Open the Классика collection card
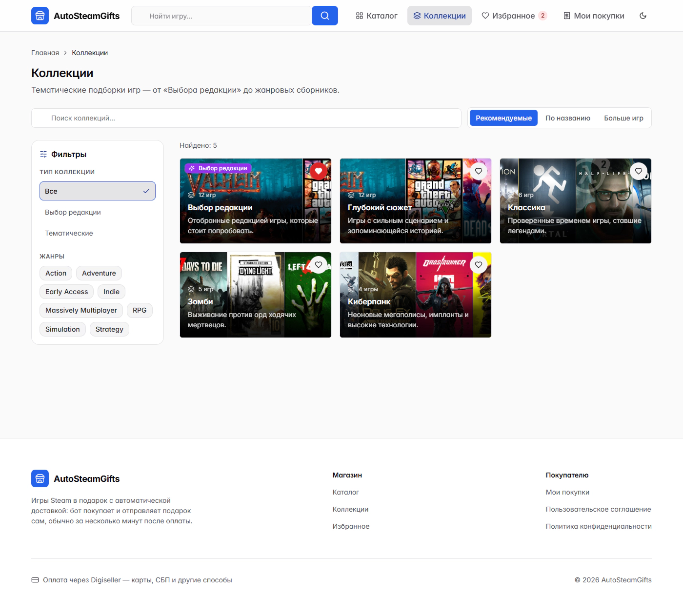Screen dimensions: 683x616 pos(576,201)
